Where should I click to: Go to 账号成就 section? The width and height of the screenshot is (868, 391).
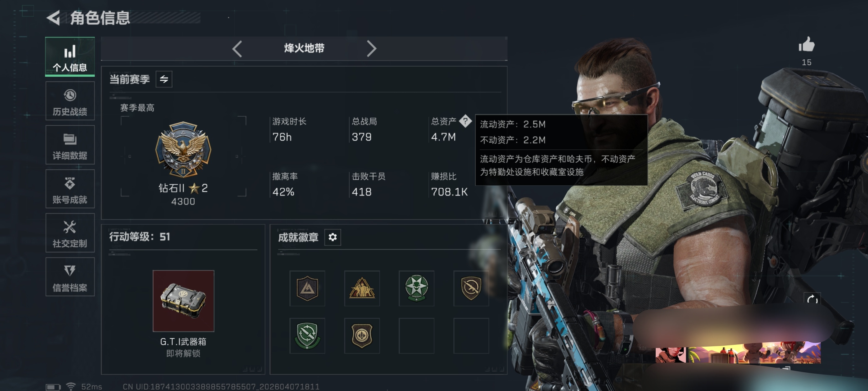pos(70,189)
